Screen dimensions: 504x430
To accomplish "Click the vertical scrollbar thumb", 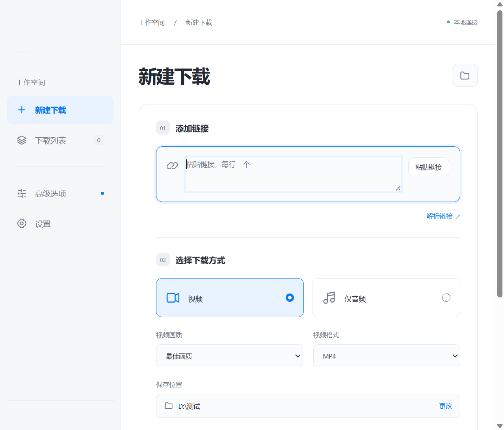I will coord(500,154).
